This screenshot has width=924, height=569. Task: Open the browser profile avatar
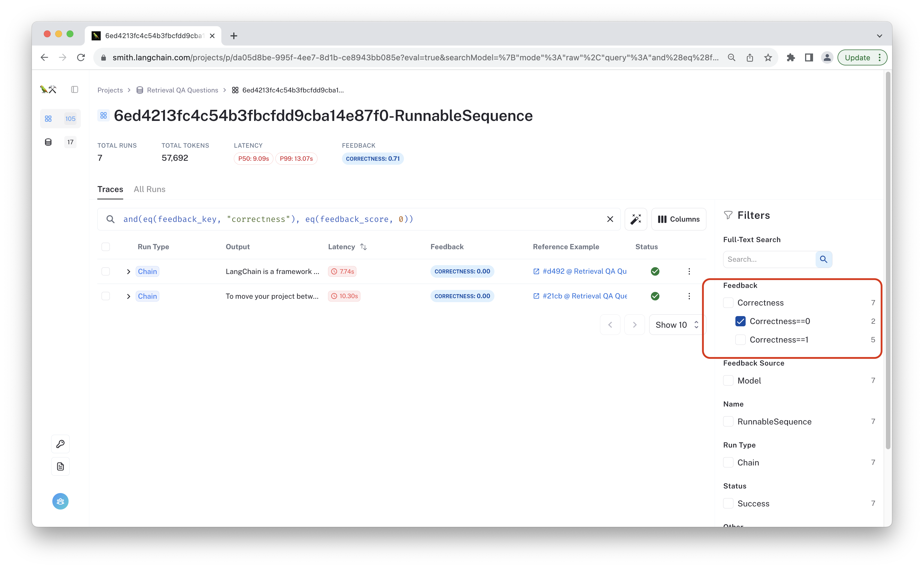827,57
